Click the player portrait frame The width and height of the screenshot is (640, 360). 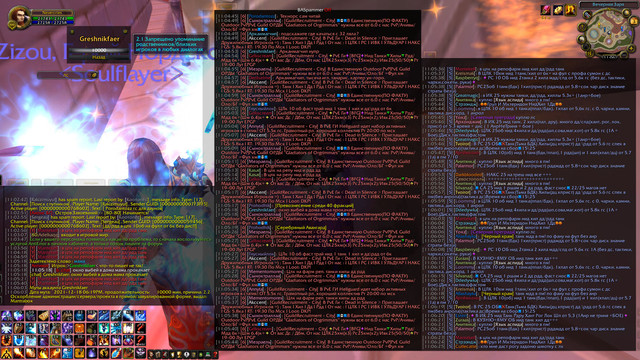click(x=19, y=17)
